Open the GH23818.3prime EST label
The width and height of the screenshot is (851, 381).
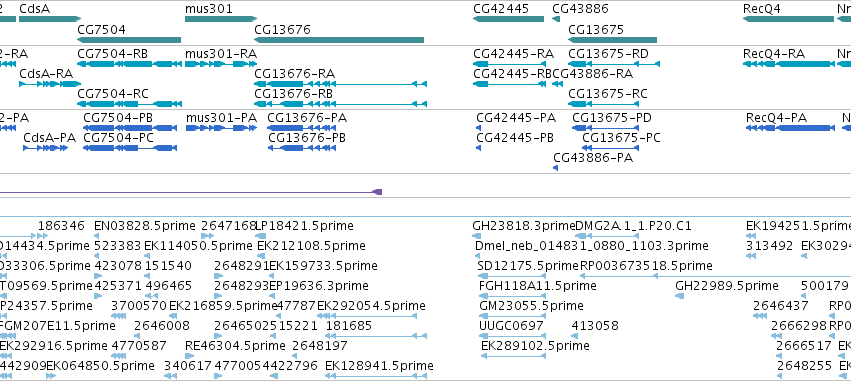pos(524,226)
